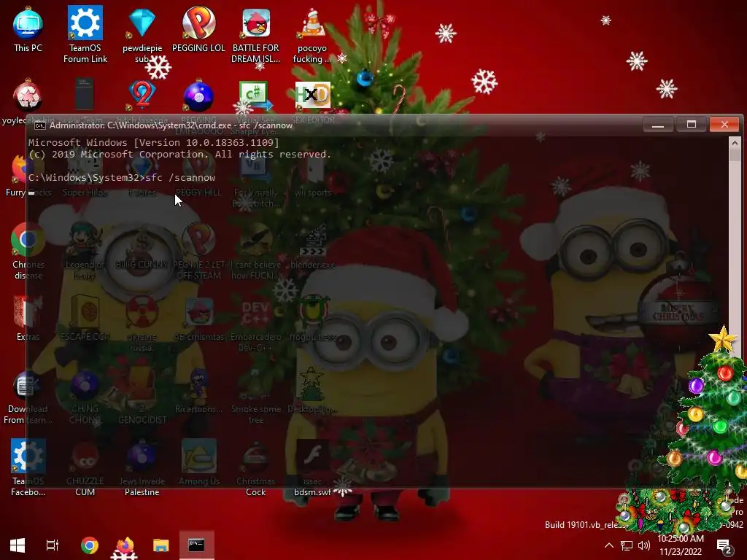Open the taskbar clock and date
The width and height of the screenshot is (747, 560).
[x=681, y=545]
